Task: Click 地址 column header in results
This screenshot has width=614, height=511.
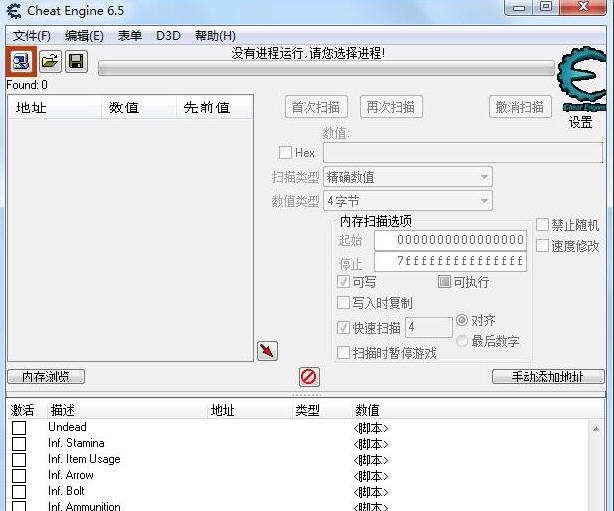Action: tap(54, 107)
